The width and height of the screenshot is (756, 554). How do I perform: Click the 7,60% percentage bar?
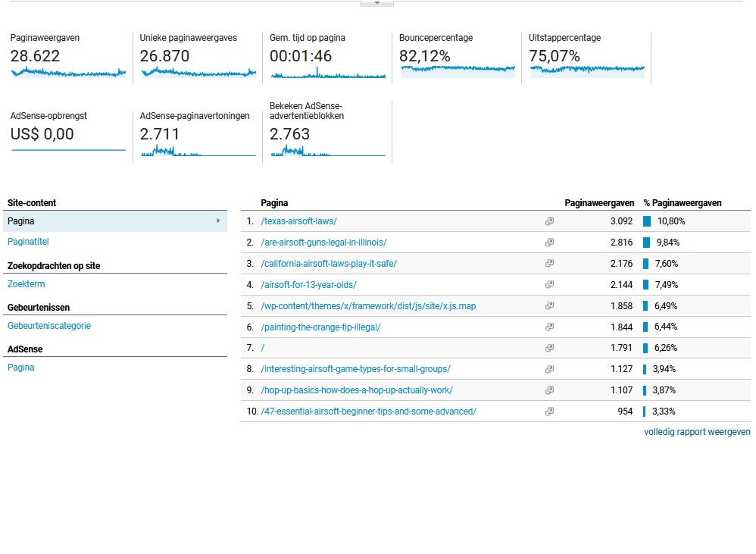646,264
